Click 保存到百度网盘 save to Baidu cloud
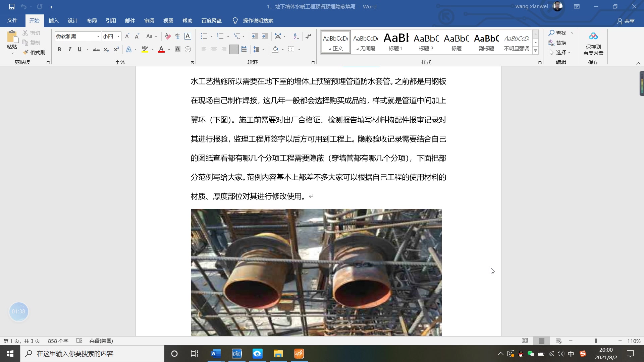The height and width of the screenshot is (362, 644). 593,44
